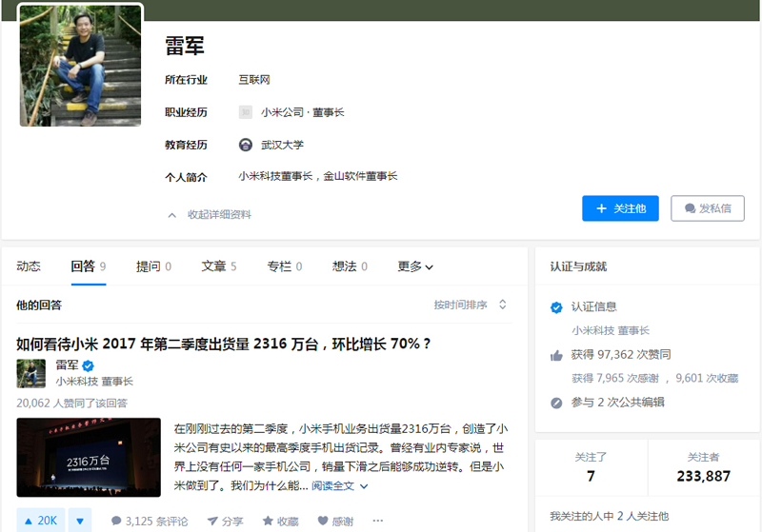Click the downvote arrow button

click(81, 521)
